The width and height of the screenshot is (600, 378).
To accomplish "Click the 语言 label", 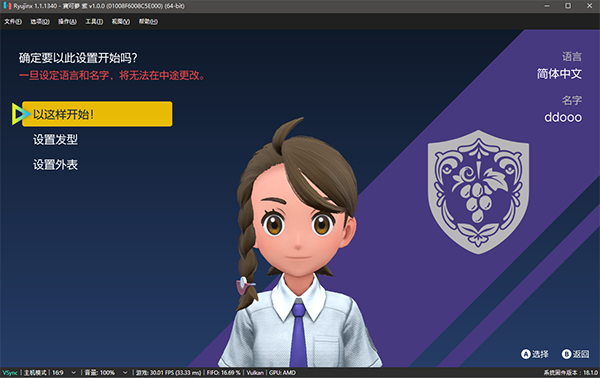I will tap(572, 57).
